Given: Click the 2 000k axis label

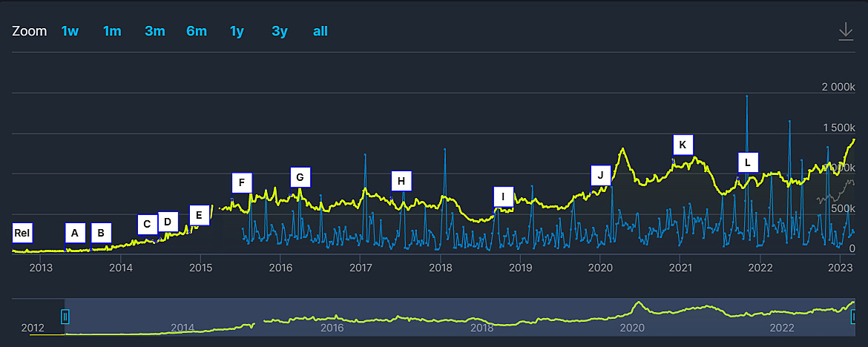Looking at the screenshot, I should point(838,87).
